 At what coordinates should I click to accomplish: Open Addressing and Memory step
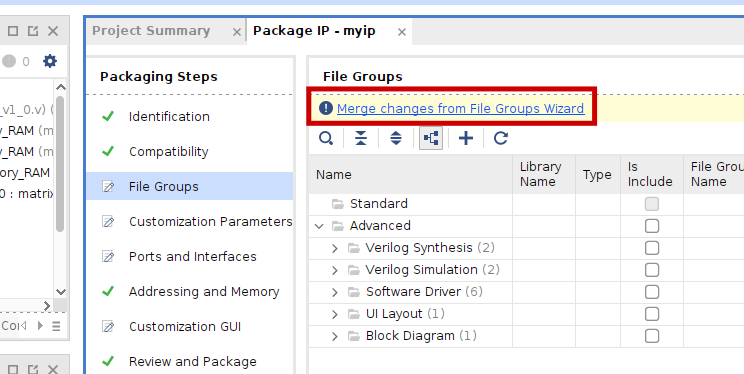[204, 291]
